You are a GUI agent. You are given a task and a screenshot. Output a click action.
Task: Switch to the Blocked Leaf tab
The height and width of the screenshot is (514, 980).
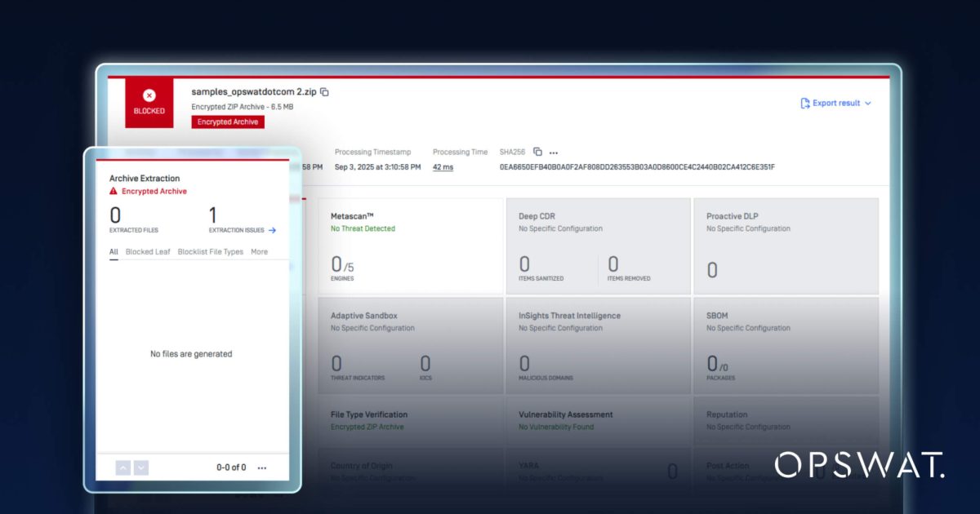click(148, 252)
